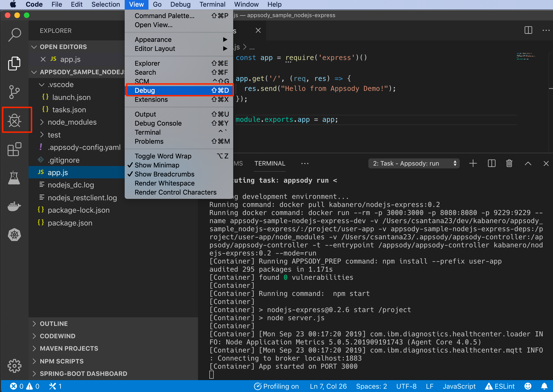Click LF end-of-line status item
Image resolution: width=553 pixels, height=392 pixels.
pyautogui.click(x=430, y=386)
